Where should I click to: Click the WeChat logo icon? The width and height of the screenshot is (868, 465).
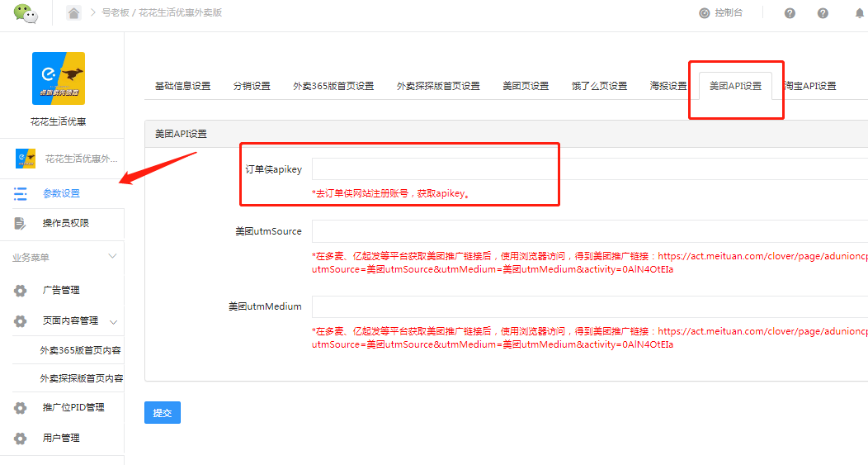[26, 13]
